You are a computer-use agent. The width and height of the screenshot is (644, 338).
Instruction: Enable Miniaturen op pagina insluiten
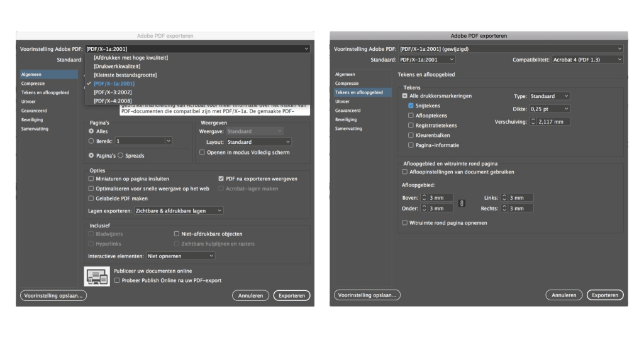coord(91,179)
